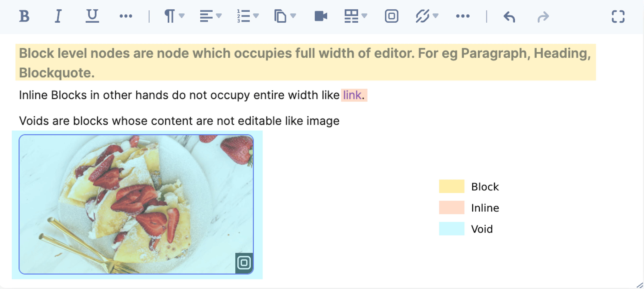Undo the last change

point(509,17)
